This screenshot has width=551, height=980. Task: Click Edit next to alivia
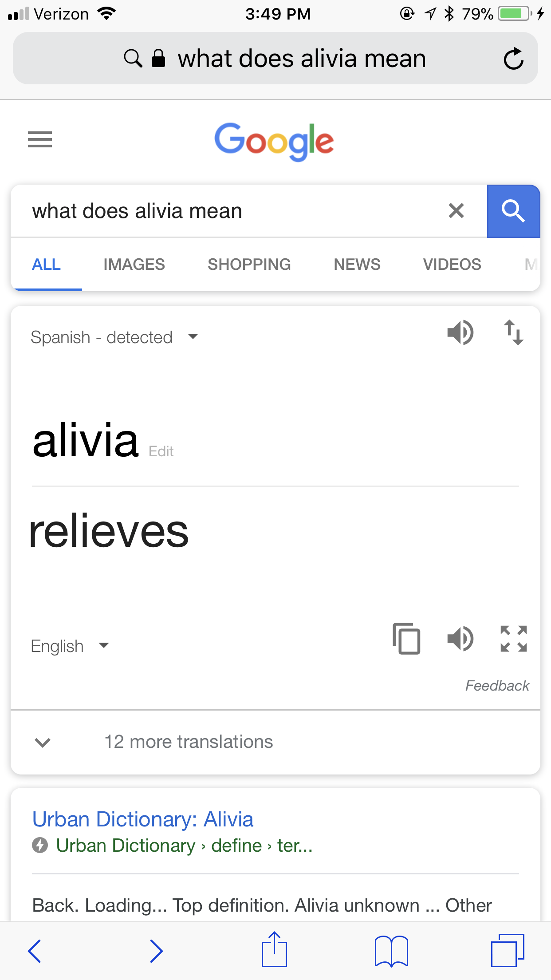click(161, 451)
